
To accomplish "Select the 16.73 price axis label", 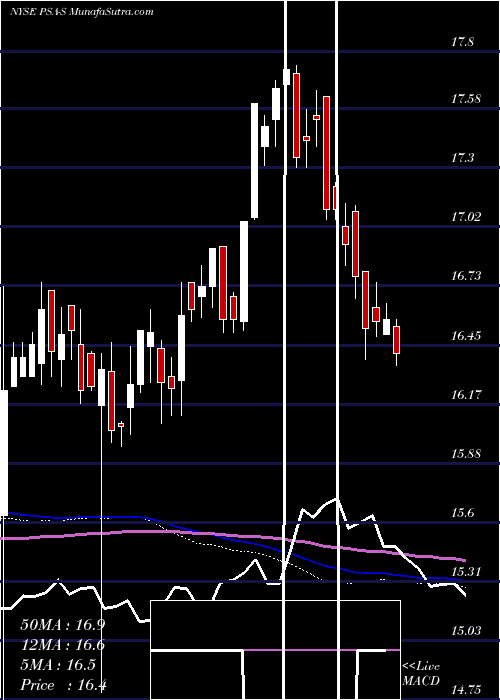I will point(466,276).
